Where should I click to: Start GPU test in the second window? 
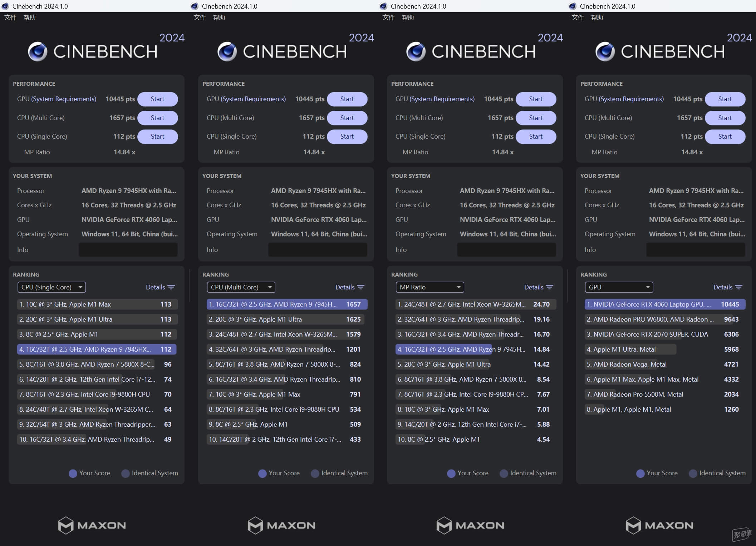[347, 99]
